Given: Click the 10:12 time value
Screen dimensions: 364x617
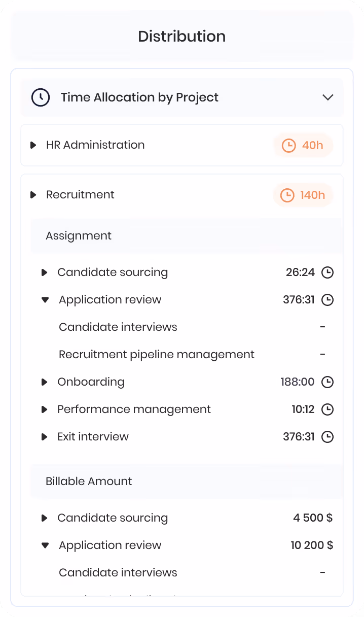Looking at the screenshot, I should click(303, 409).
